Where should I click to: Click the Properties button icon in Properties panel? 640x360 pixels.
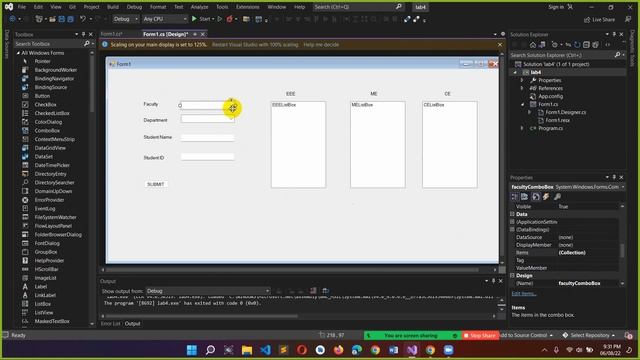(536, 197)
